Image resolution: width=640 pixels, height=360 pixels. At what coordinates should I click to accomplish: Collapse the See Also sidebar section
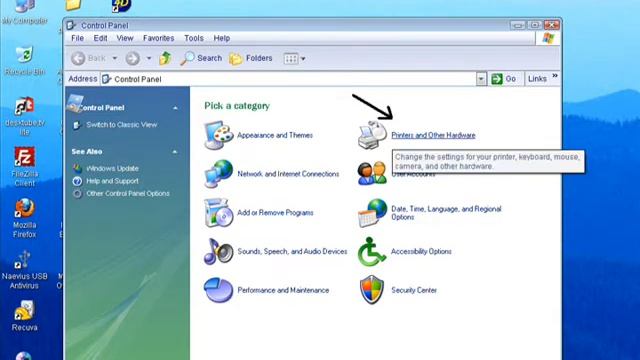click(175, 152)
